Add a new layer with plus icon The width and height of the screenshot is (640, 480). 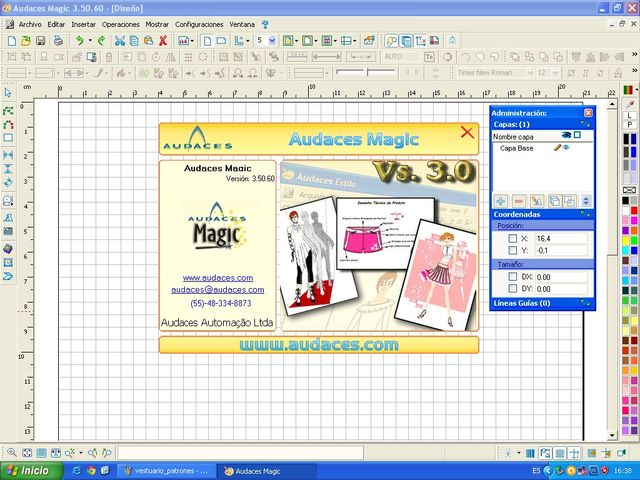[x=501, y=201]
